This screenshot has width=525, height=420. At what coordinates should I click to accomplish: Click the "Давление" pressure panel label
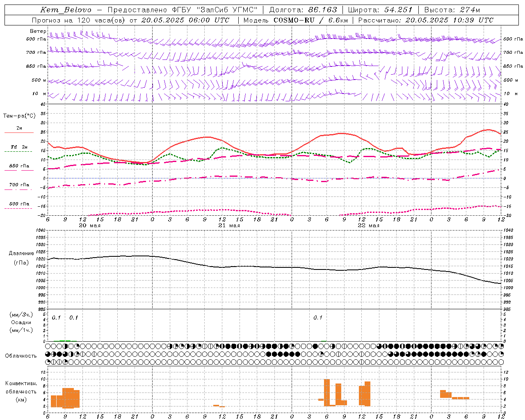pos(21,253)
